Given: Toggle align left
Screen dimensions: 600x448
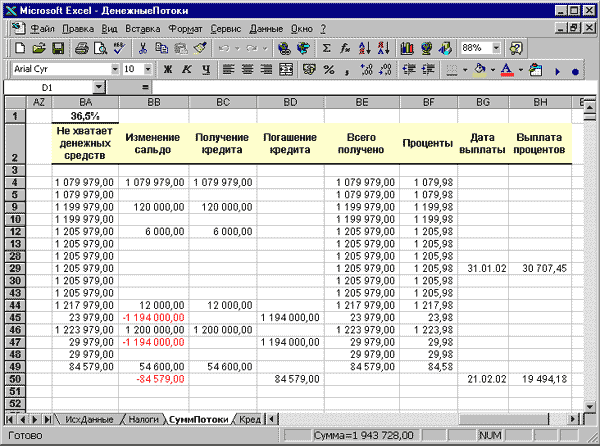Looking at the screenshot, I should coord(229,70).
